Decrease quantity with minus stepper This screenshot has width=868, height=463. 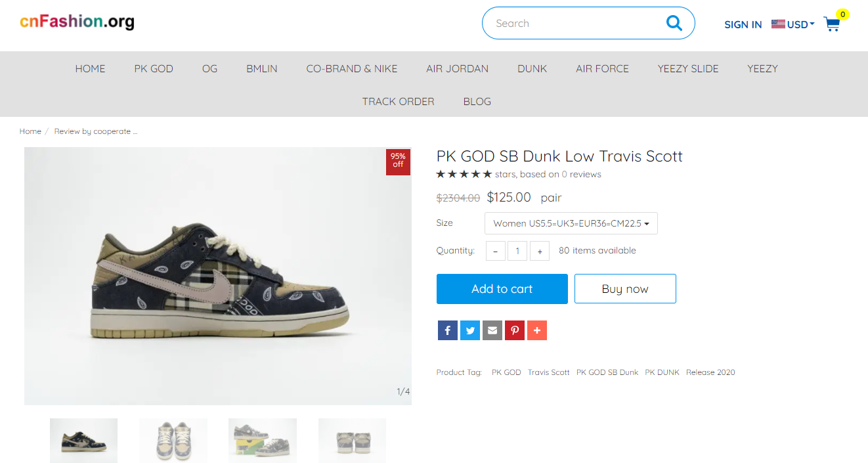point(496,251)
